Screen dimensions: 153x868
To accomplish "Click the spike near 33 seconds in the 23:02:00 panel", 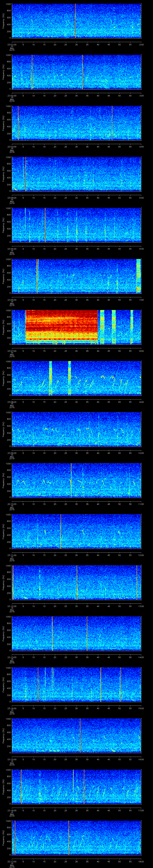I will (x=82, y=72).
